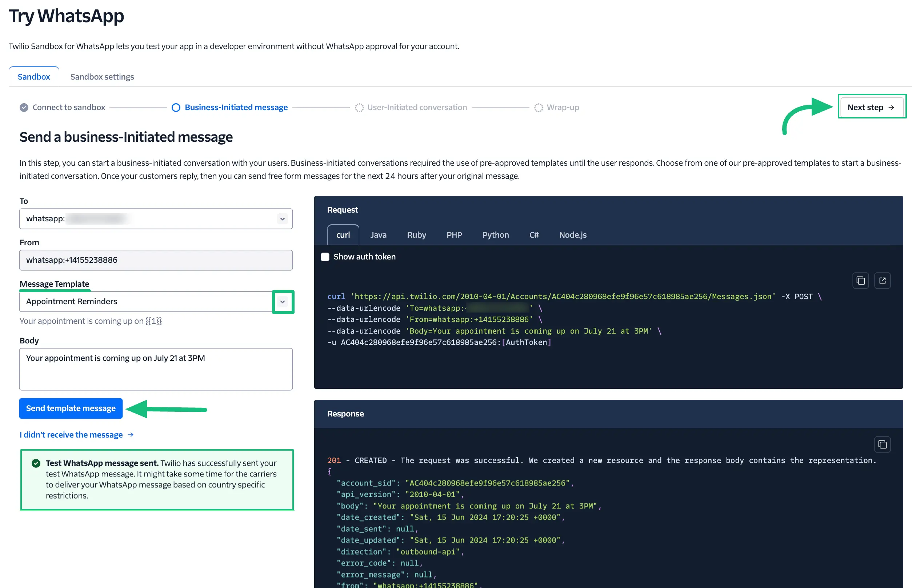Screen dimensions: 912x588
Task: Click the copy icon in the Response panel
Action: coord(883,444)
